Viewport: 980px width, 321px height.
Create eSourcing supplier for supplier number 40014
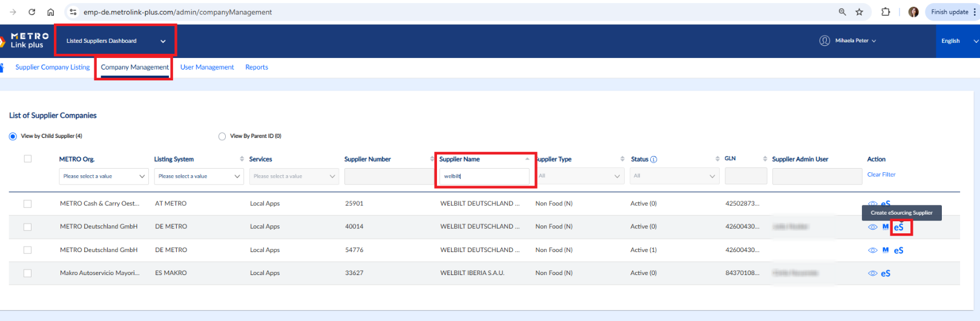click(x=899, y=227)
